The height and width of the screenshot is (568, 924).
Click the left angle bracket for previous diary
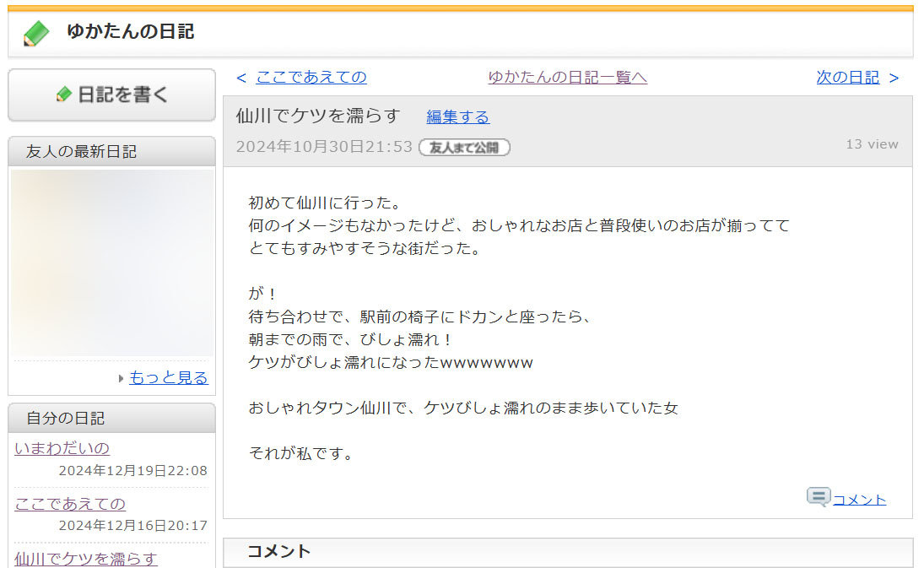click(241, 78)
